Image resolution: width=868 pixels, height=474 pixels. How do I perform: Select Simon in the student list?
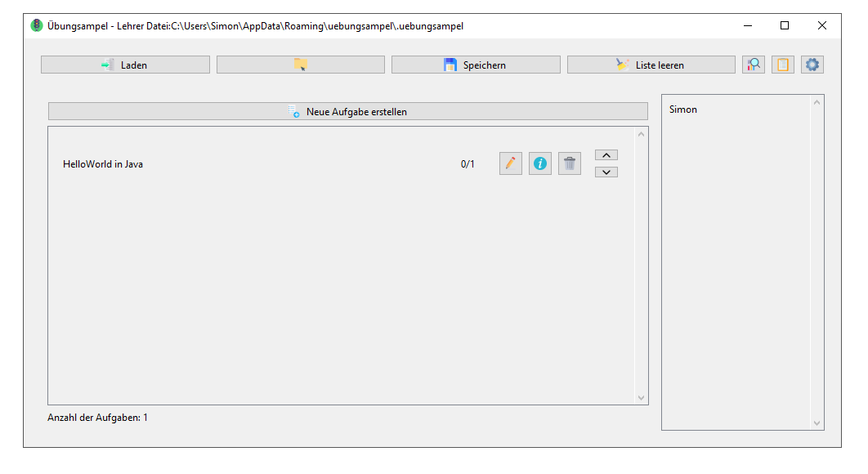(x=683, y=110)
